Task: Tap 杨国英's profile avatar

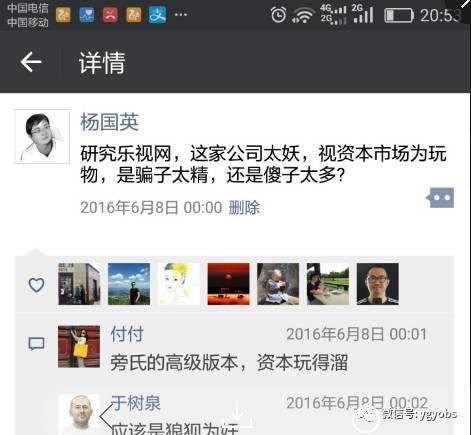Action: (43, 136)
